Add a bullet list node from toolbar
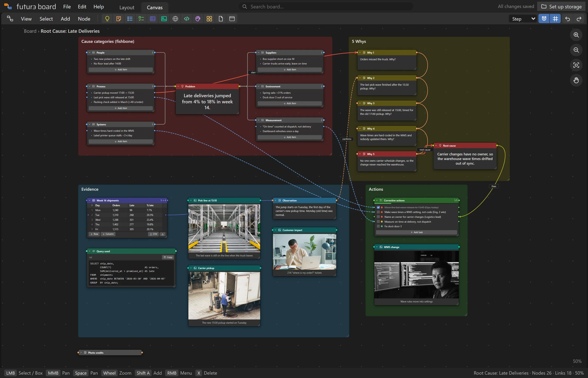This screenshot has height=378, width=588. [x=130, y=19]
